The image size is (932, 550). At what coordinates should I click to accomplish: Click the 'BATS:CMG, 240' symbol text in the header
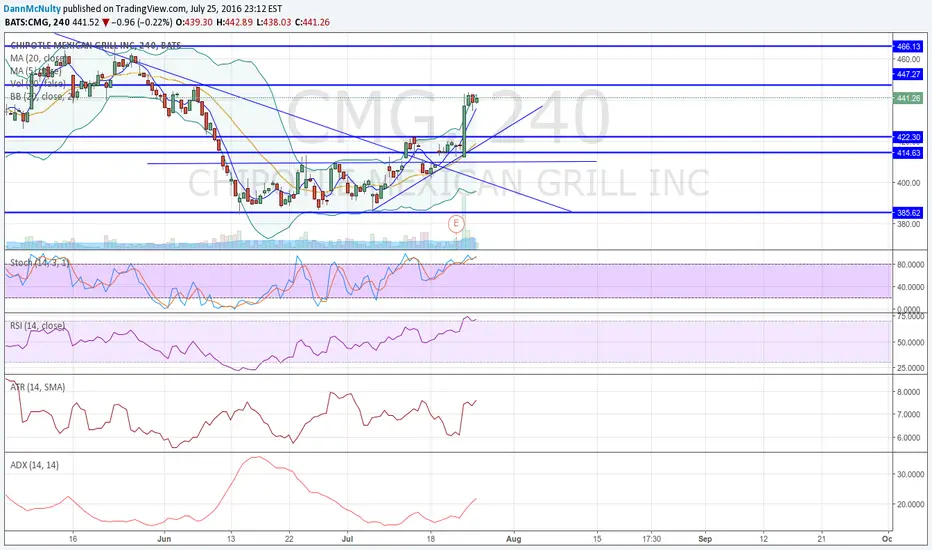pos(37,22)
